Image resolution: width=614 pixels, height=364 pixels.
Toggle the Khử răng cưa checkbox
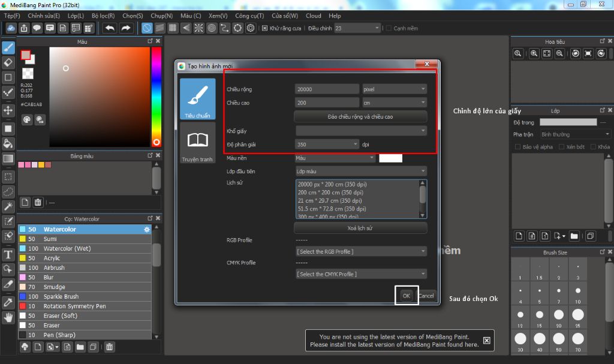click(264, 28)
